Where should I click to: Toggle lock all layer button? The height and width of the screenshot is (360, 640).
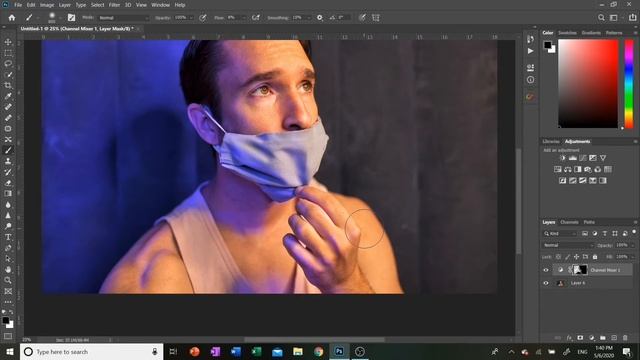595,257
